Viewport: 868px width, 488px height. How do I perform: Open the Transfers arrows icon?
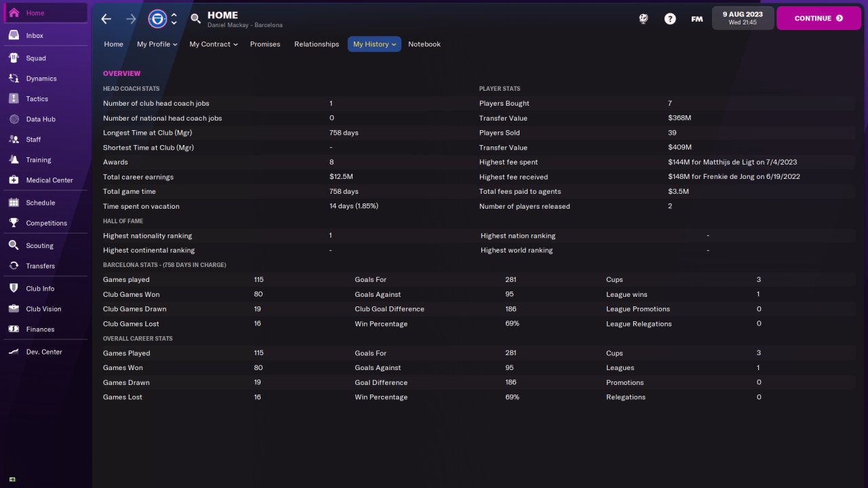pos(14,266)
